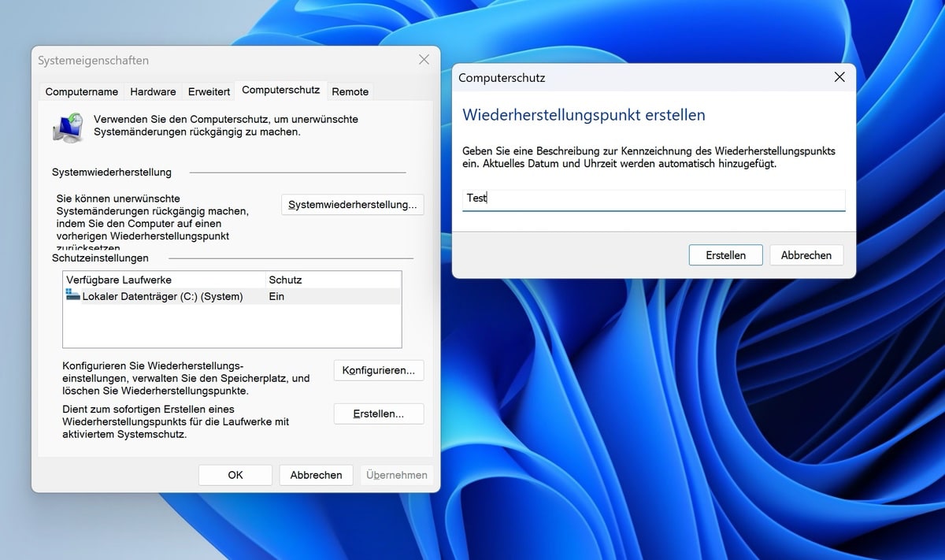
Task: Click the Verfügbare Laufwerke column header
Action: [119, 280]
